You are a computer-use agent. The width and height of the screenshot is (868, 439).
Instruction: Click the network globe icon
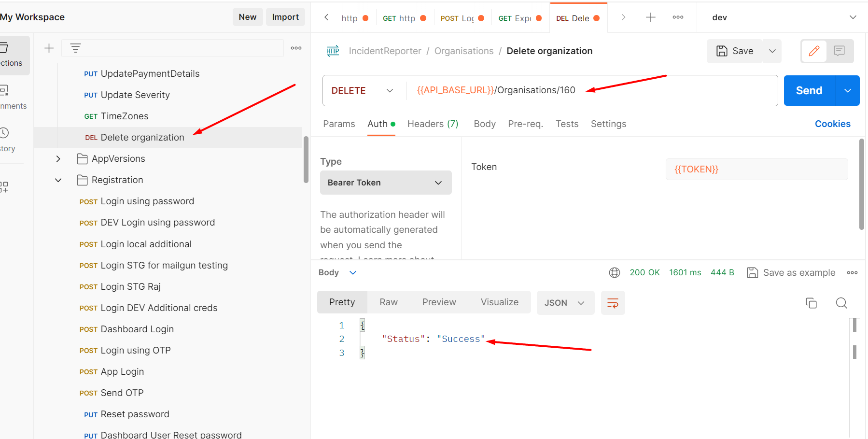pos(615,272)
